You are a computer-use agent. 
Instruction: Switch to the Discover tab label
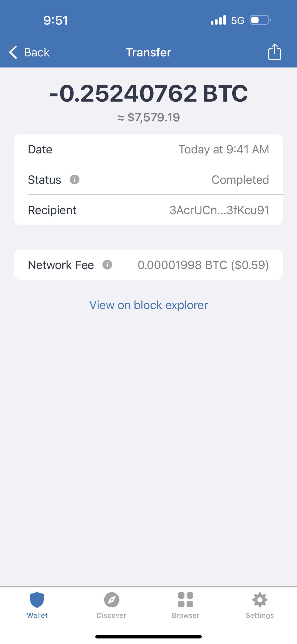pos(111,615)
